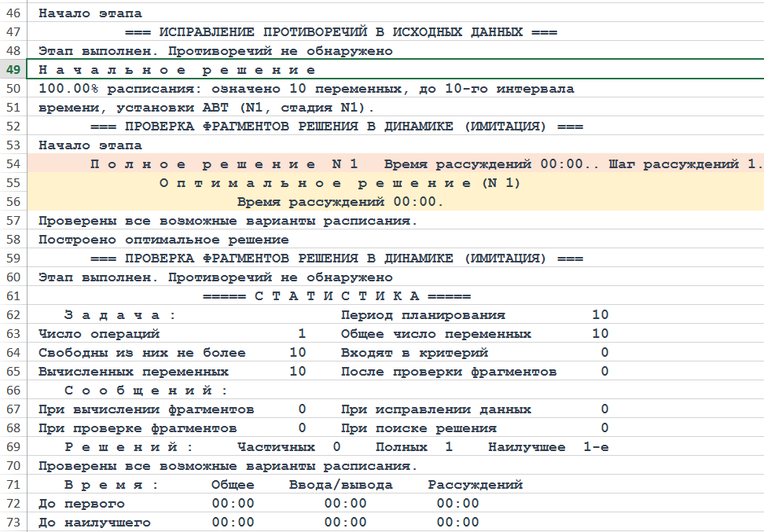Select row number 61
Viewport: 764px width, 532px height.
click(13, 296)
